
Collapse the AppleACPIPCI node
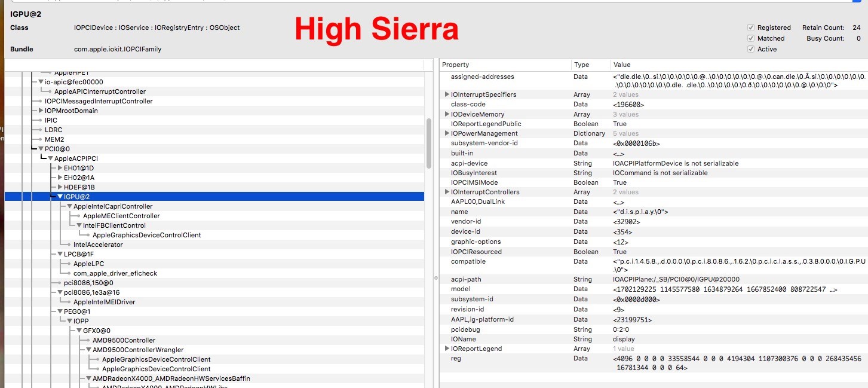(x=50, y=158)
